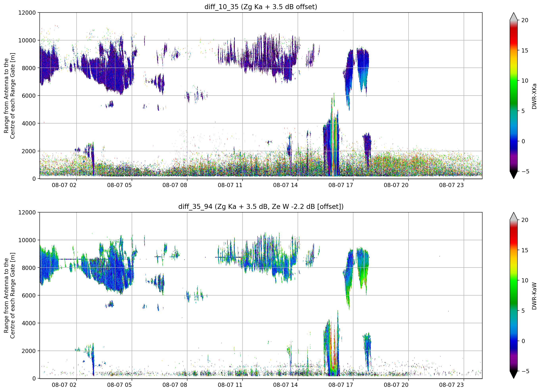Click top plot y-axis tick 10000
The width and height of the screenshot is (541, 392).
27,40
